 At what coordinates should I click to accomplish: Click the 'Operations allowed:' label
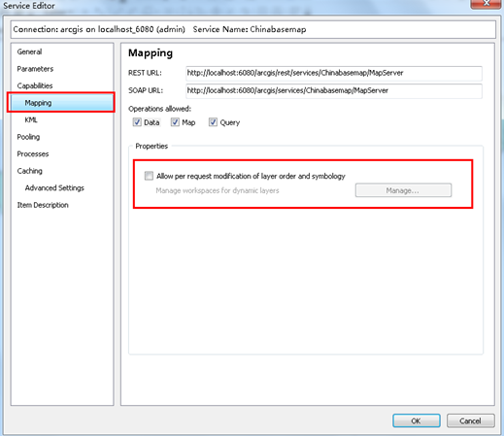tap(159, 109)
